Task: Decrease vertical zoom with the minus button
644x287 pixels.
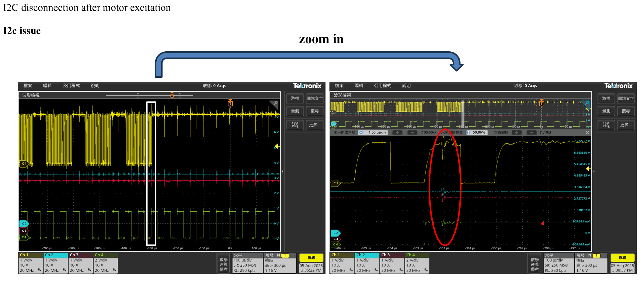Action: (531, 132)
